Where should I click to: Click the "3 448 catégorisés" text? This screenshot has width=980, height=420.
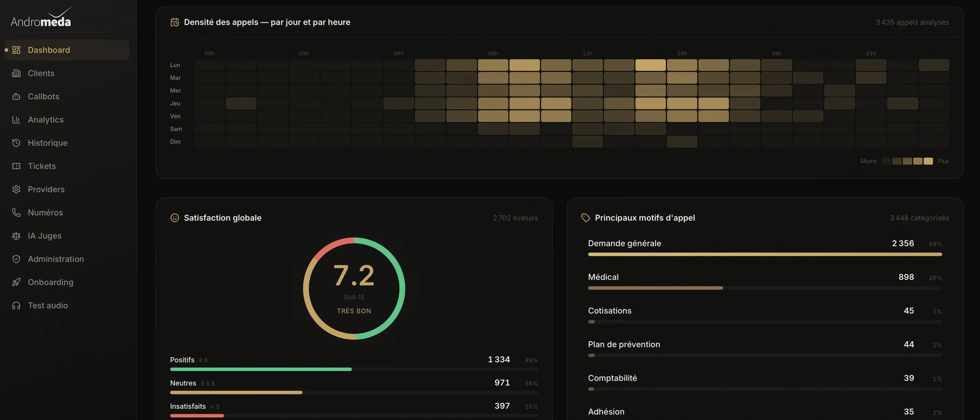pos(919,218)
